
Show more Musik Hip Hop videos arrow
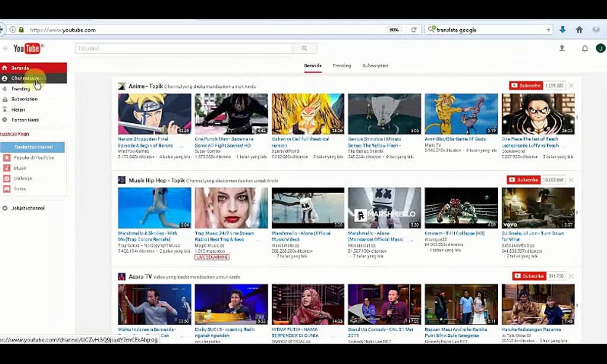coord(578,212)
